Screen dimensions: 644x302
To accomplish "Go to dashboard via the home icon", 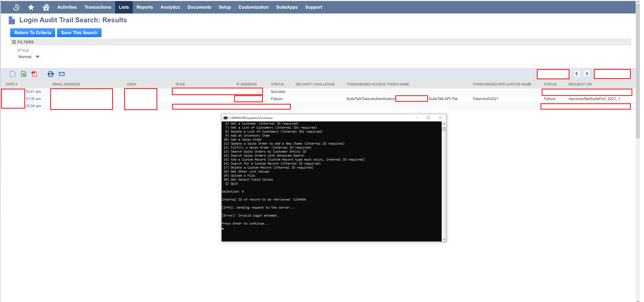I will click(x=46, y=7).
